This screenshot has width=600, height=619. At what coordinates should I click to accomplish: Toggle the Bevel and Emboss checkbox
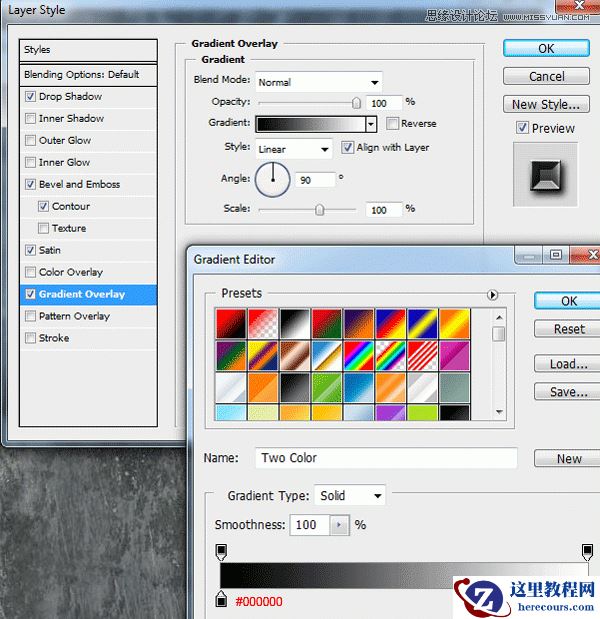tap(30, 184)
